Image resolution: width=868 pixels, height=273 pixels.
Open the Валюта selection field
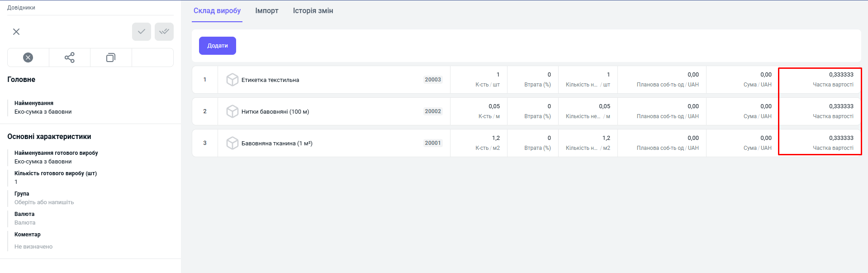point(25,223)
